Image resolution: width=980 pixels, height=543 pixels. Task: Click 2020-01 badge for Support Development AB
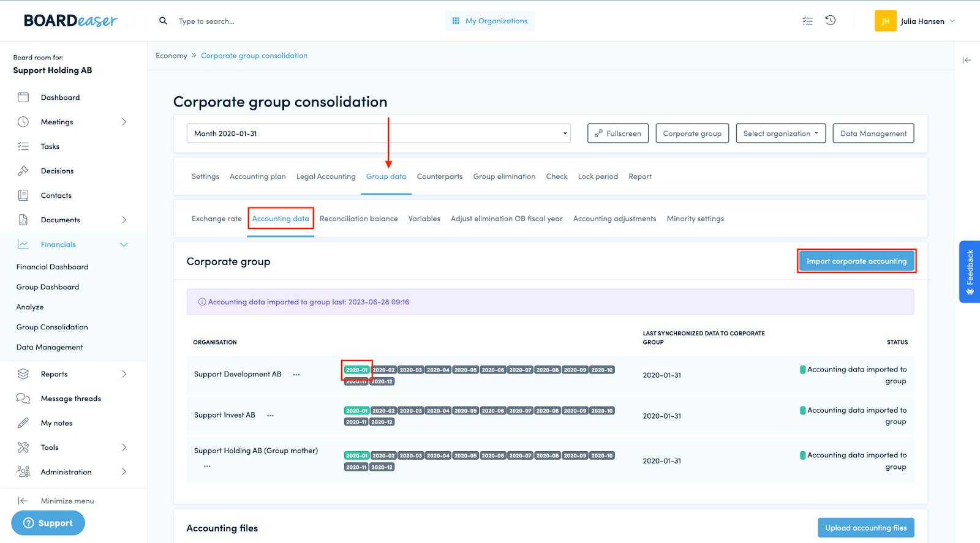pyautogui.click(x=357, y=370)
